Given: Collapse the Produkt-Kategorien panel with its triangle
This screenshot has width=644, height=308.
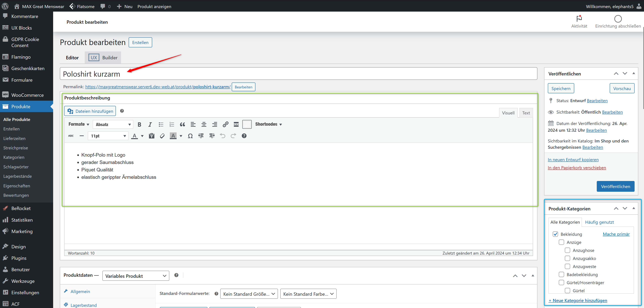Looking at the screenshot, I should 634,208.
